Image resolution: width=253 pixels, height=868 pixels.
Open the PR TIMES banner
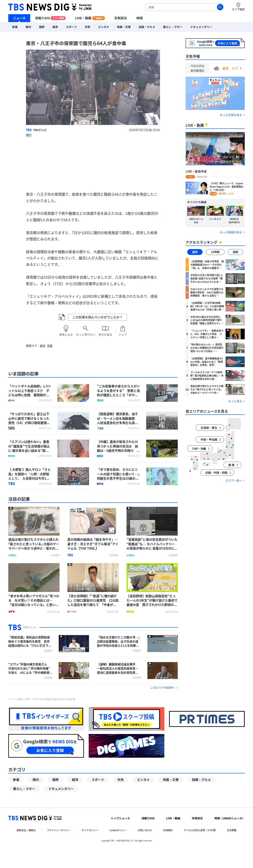tap(207, 719)
